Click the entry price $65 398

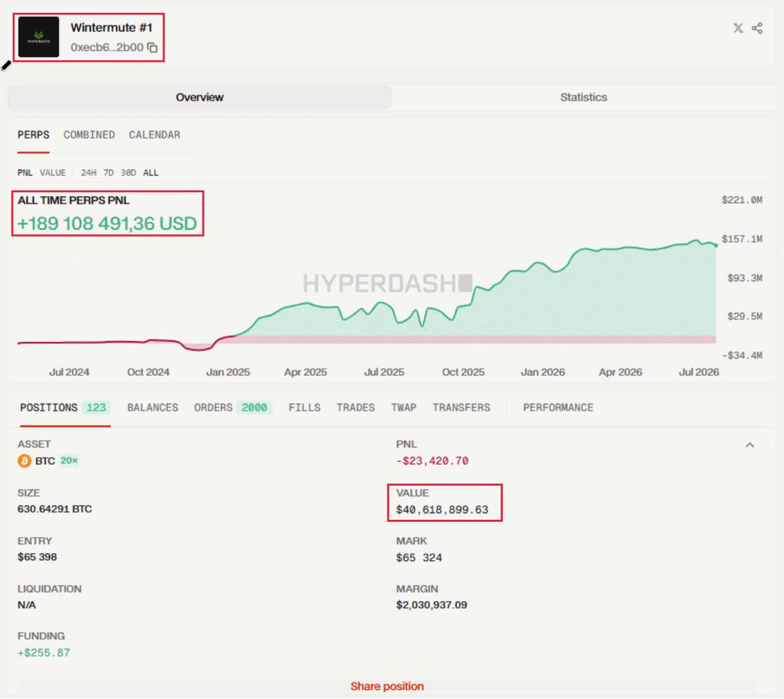click(37, 557)
